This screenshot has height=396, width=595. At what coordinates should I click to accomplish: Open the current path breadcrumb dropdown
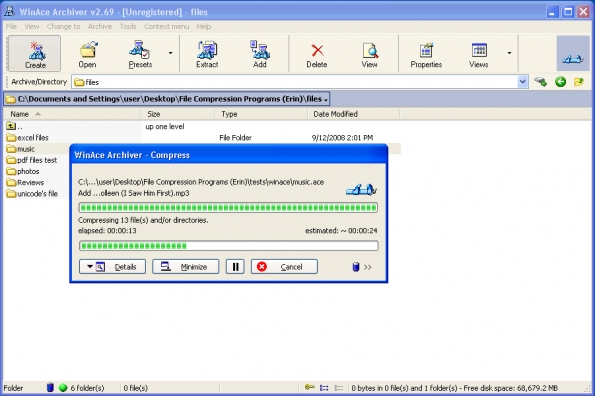(325, 100)
